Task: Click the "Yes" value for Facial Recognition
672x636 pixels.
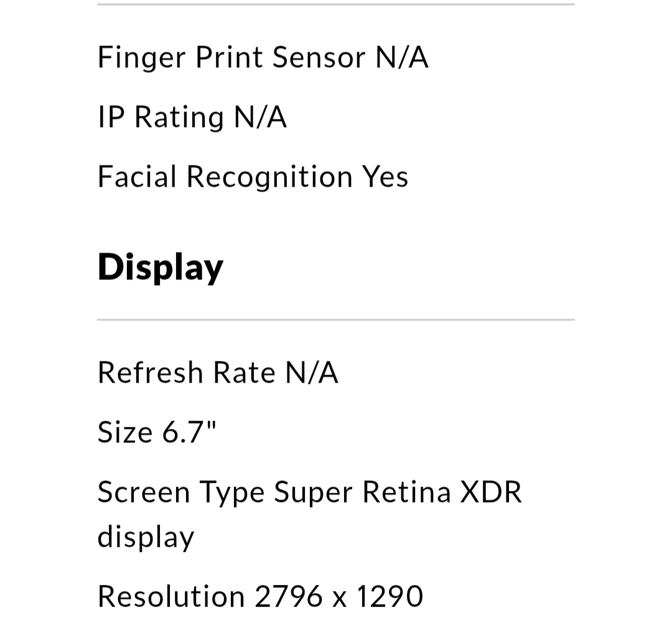Action: 385,177
